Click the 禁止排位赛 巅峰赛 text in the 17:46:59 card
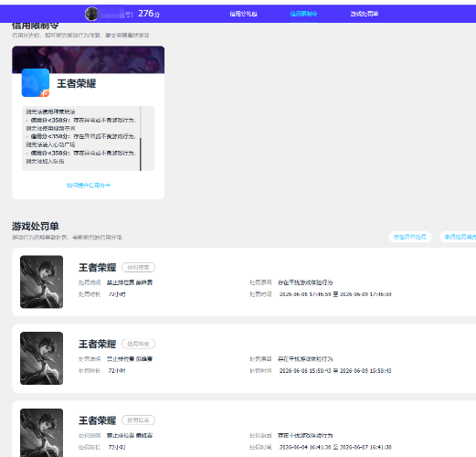Screen dimensions: 476x457 point(130,282)
